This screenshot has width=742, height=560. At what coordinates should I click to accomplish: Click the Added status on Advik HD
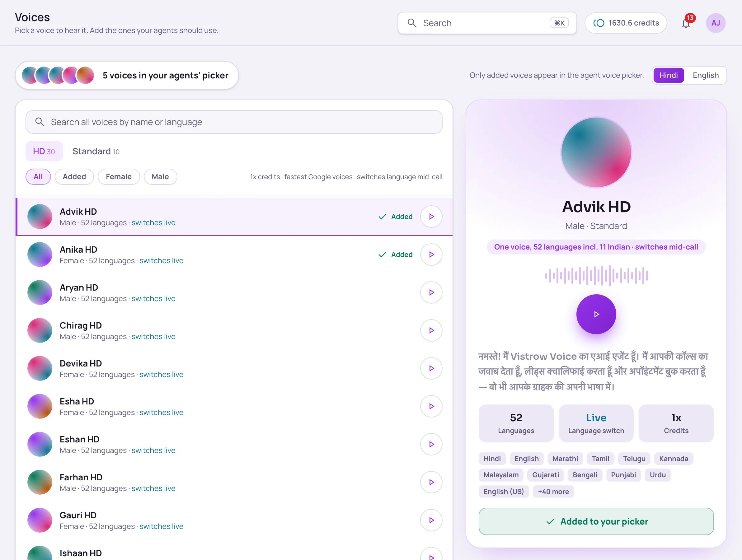click(x=396, y=217)
